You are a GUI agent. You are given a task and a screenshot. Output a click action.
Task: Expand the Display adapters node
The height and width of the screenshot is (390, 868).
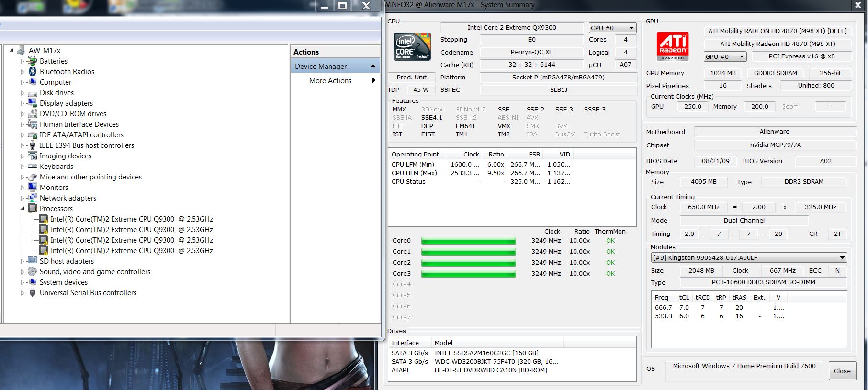[22, 103]
